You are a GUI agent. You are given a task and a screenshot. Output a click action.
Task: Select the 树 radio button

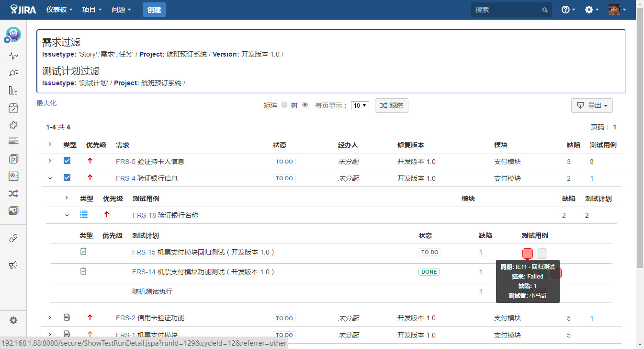click(305, 105)
